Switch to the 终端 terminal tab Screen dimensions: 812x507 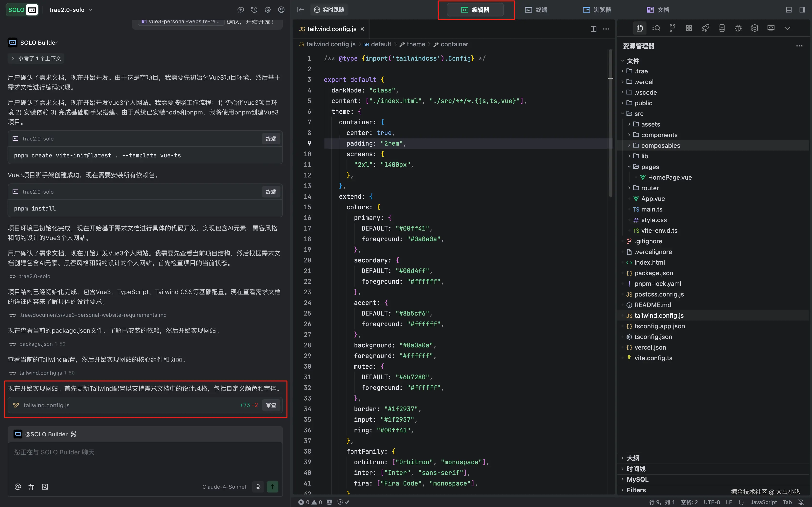pyautogui.click(x=536, y=10)
